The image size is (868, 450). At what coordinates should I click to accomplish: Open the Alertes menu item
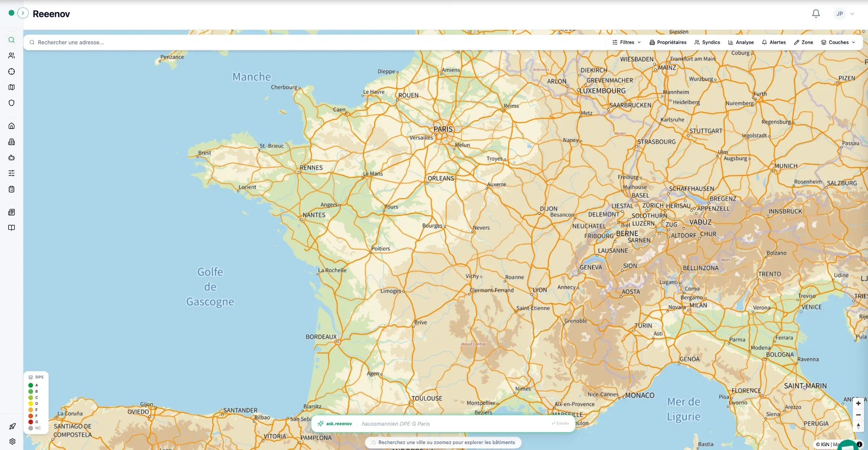pos(774,43)
